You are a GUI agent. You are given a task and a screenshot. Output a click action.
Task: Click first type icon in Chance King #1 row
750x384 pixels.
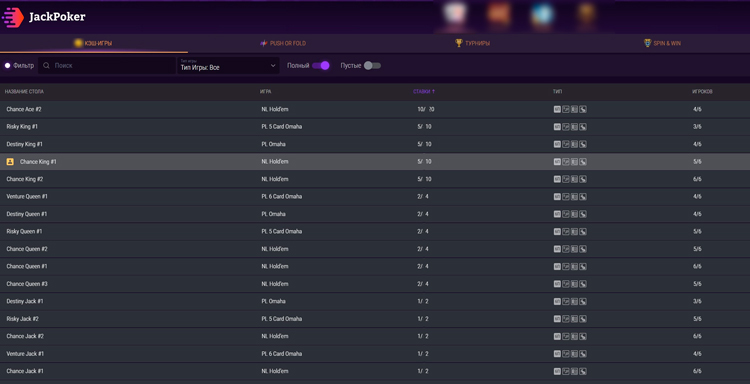[557, 162]
